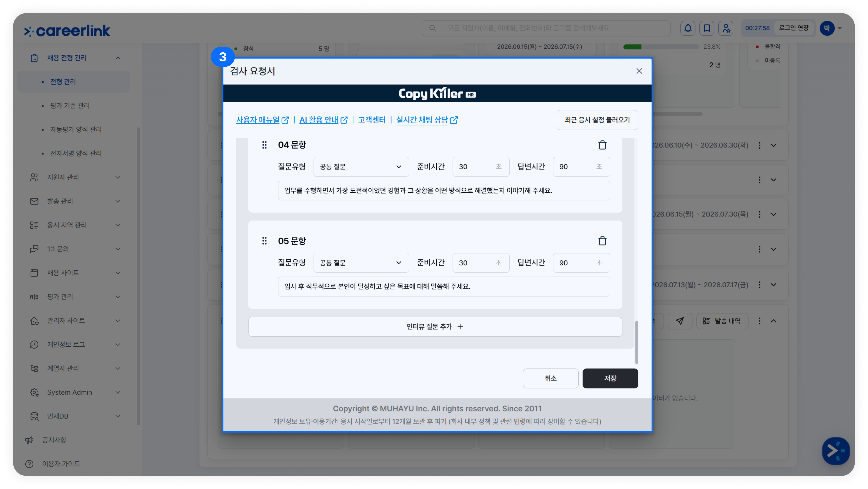Click the 답변시간 field of 05 문항
Screen dimensions: 868x489
tap(581, 263)
